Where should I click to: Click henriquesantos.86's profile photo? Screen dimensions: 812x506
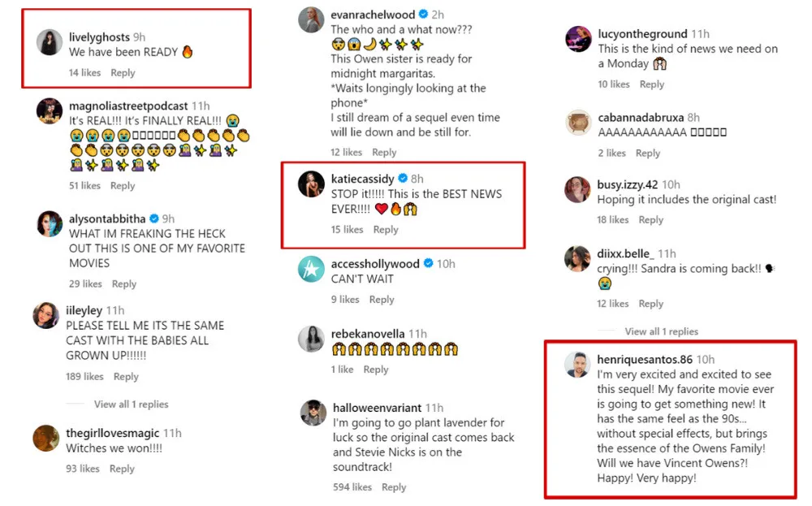click(x=577, y=365)
